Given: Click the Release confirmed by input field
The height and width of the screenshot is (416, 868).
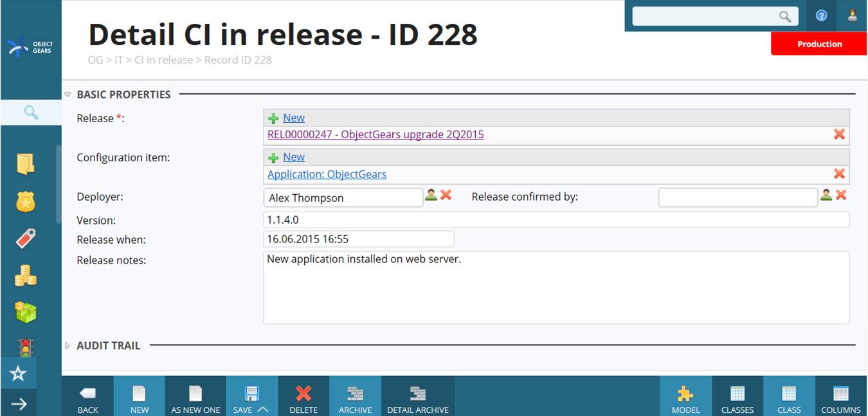Looking at the screenshot, I should tap(738, 197).
